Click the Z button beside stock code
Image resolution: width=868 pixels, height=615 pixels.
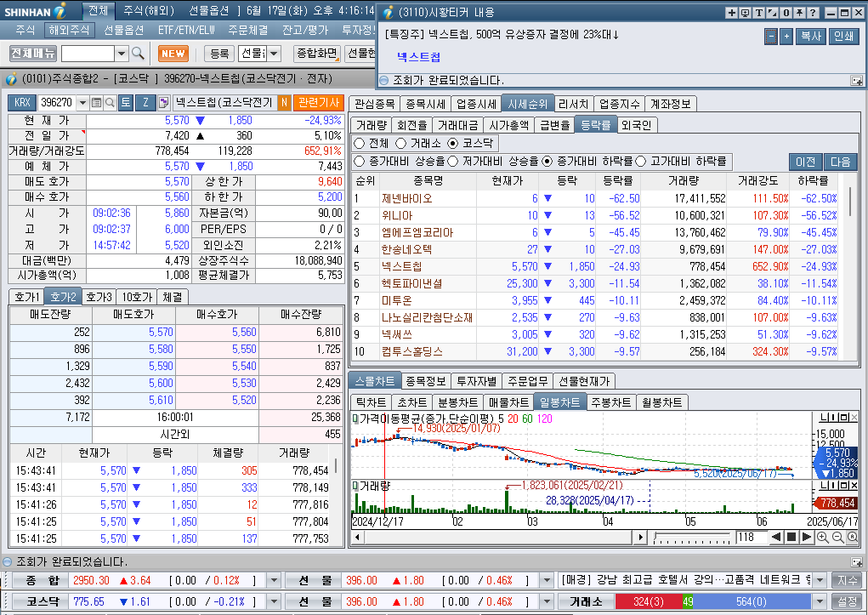[x=145, y=102]
